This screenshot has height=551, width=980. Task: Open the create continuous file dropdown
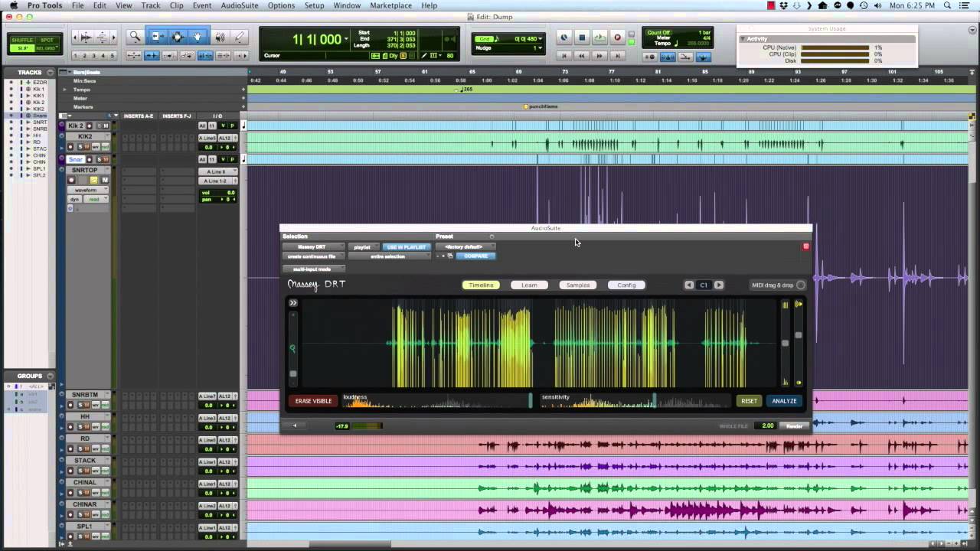[313, 256]
